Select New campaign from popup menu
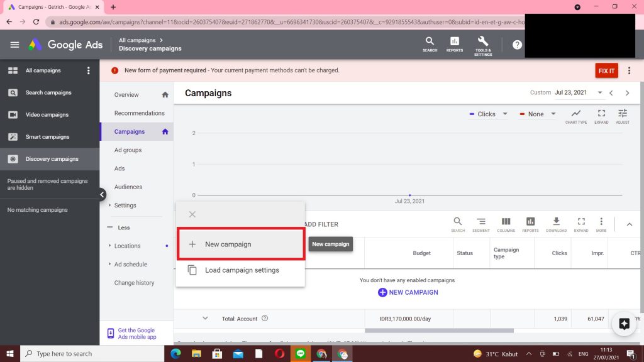The image size is (644, 362). [x=240, y=244]
